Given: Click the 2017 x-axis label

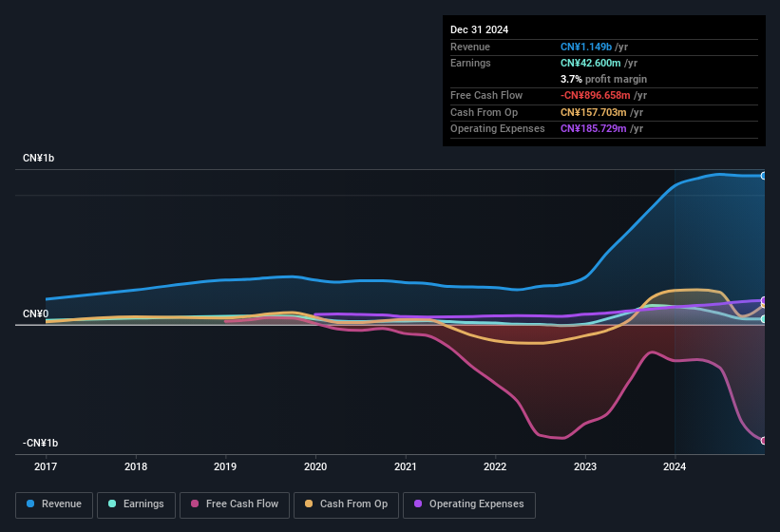Looking at the screenshot, I should [46, 466].
